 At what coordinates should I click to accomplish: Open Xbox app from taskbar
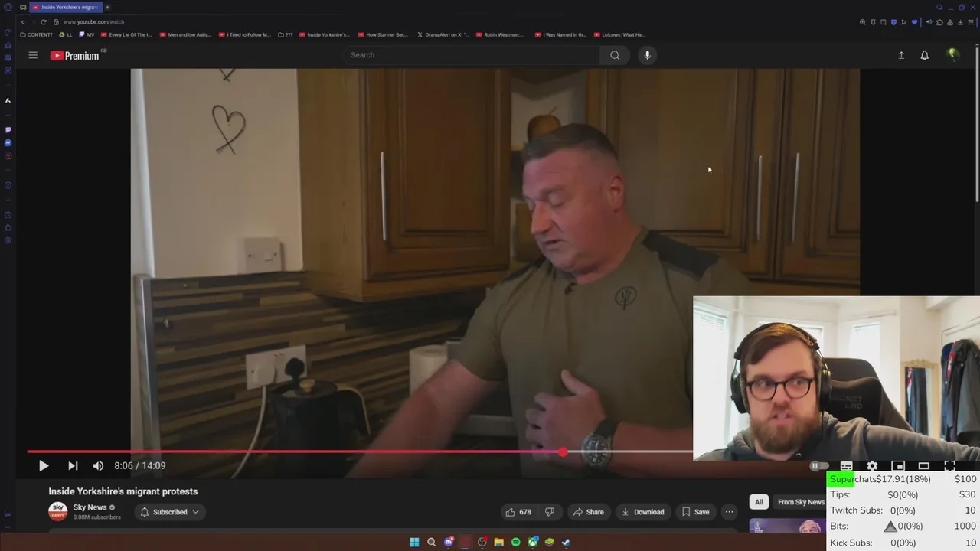click(x=532, y=542)
